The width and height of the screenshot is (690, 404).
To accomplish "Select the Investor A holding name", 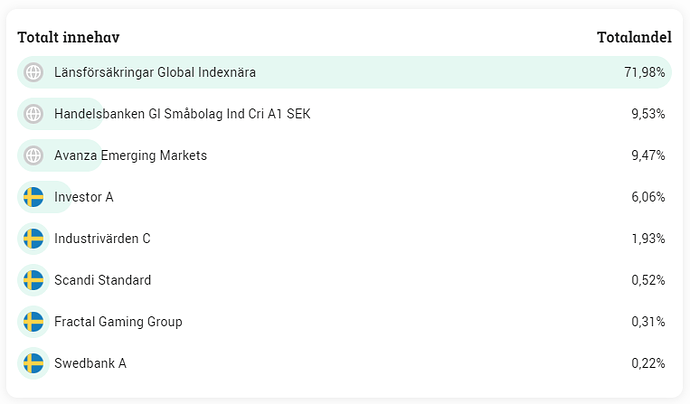I will click(x=84, y=197).
